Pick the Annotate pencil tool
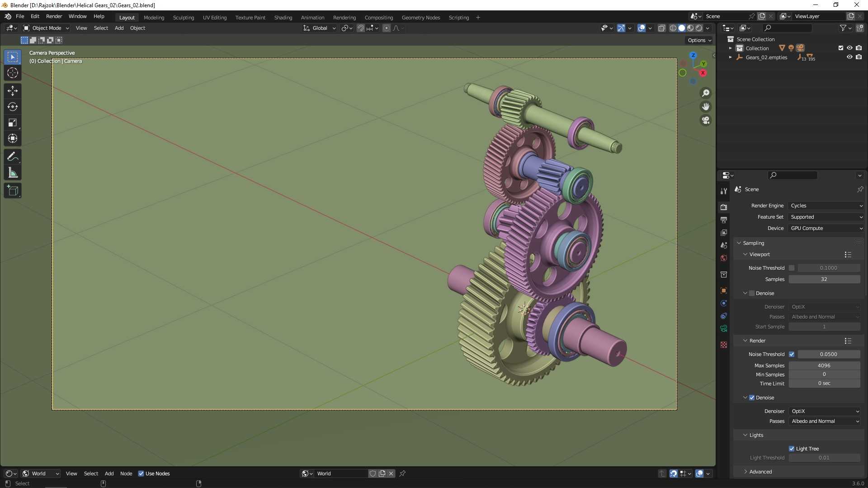The width and height of the screenshot is (868, 488). point(13,157)
